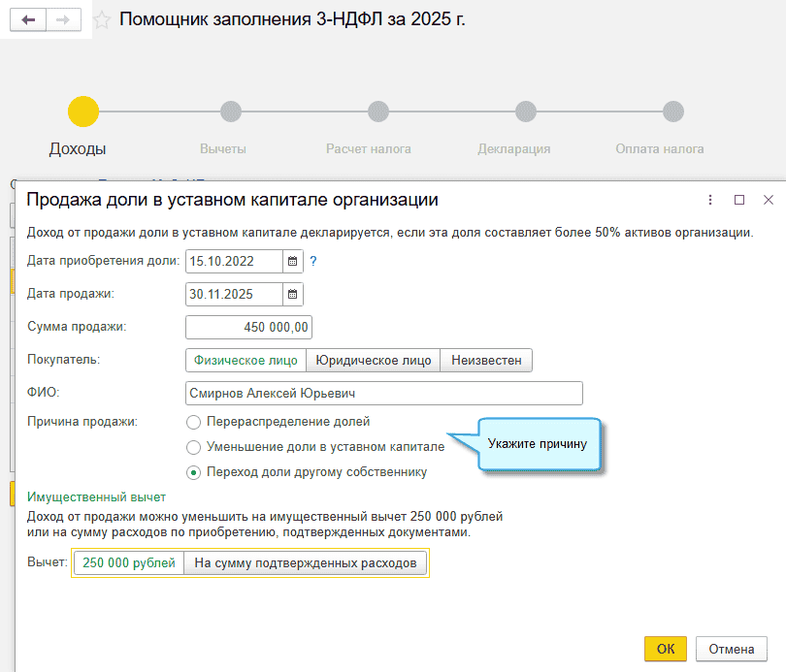Add form to favorites with star icon
The width and height of the screenshot is (786, 672).
pos(102,20)
